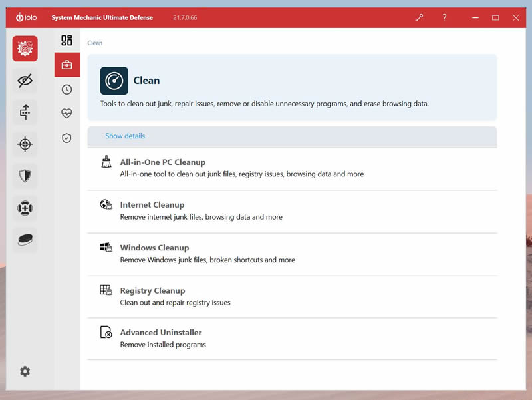Click 'Remove Windows junk files' description text
This screenshot has width=532, height=400.
[207, 260]
